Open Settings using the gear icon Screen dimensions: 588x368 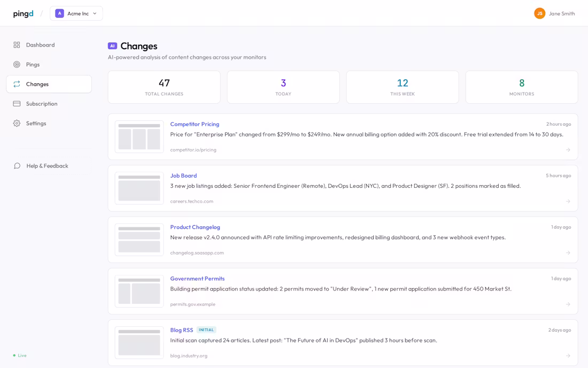(x=18, y=123)
